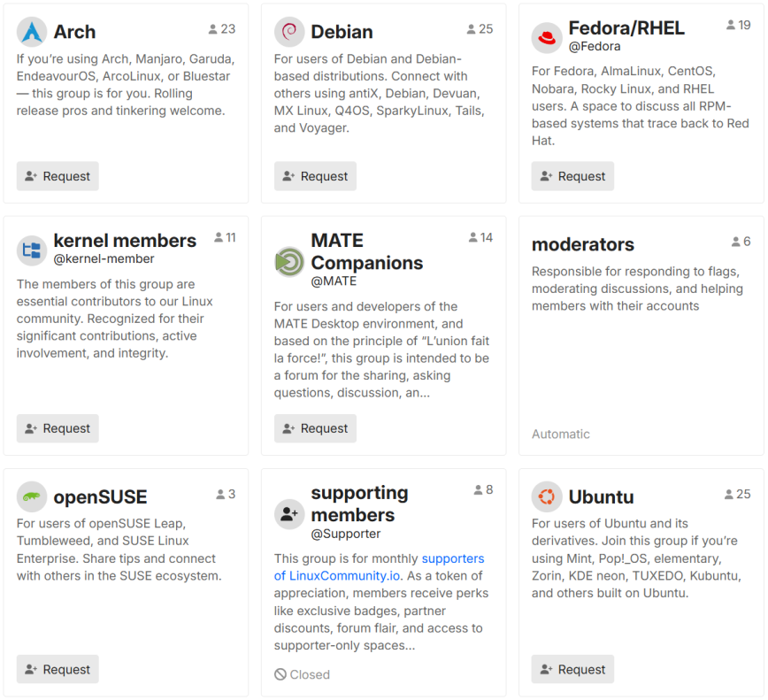768x700 pixels.
Task: Click the Fedora red hat icon
Action: click(x=547, y=38)
